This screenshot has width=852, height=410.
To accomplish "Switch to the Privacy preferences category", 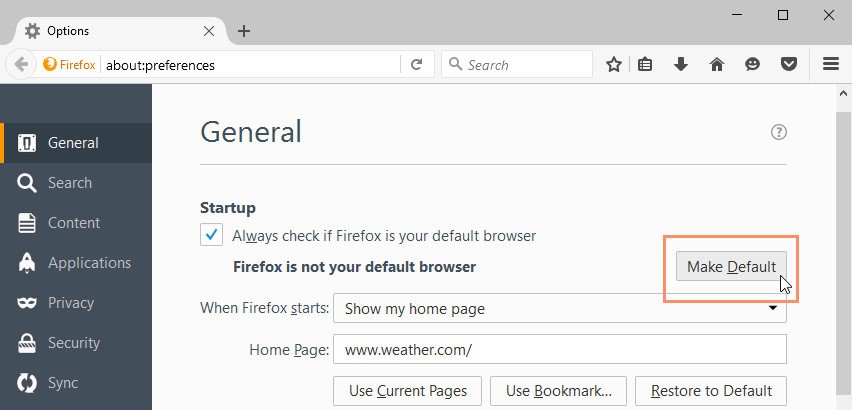I will tap(70, 303).
